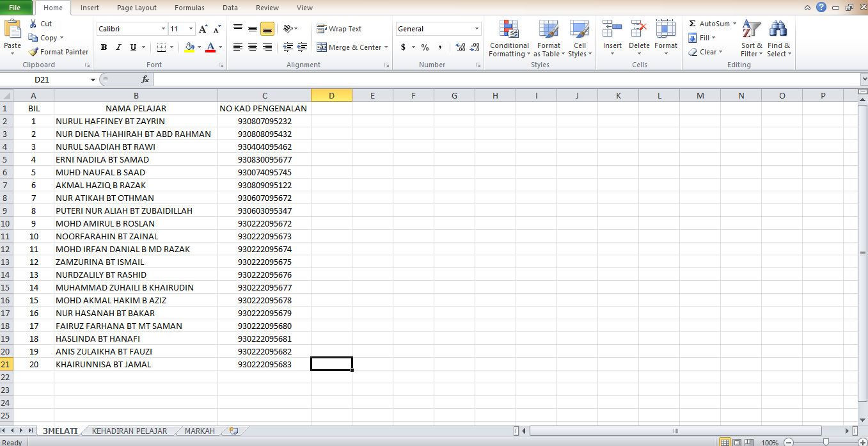Image resolution: width=868 pixels, height=446 pixels.
Task: Open the KEHADIRAN PELAJAR sheet tab
Action: pos(129,431)
